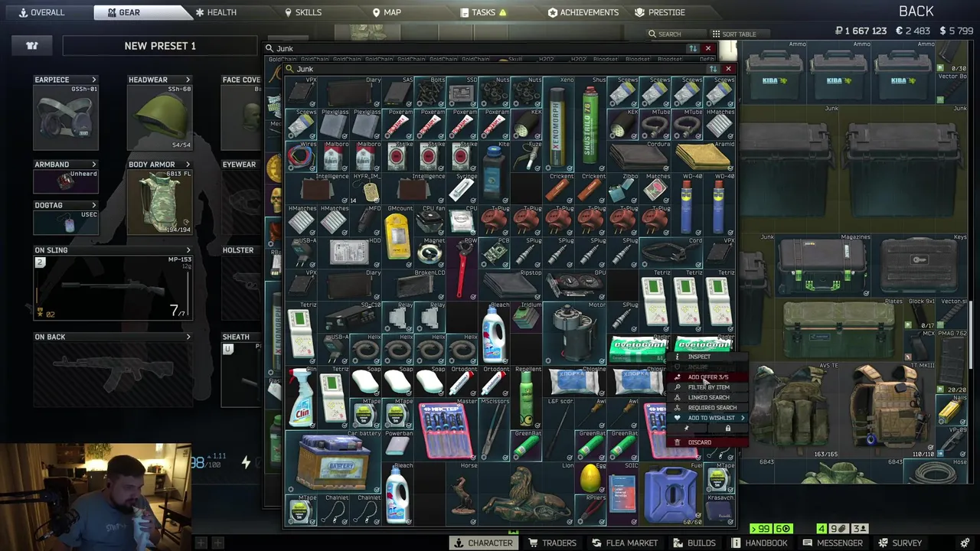Select the Car battery item
This screenshot has width=980, height=551.
click(333, 461)
